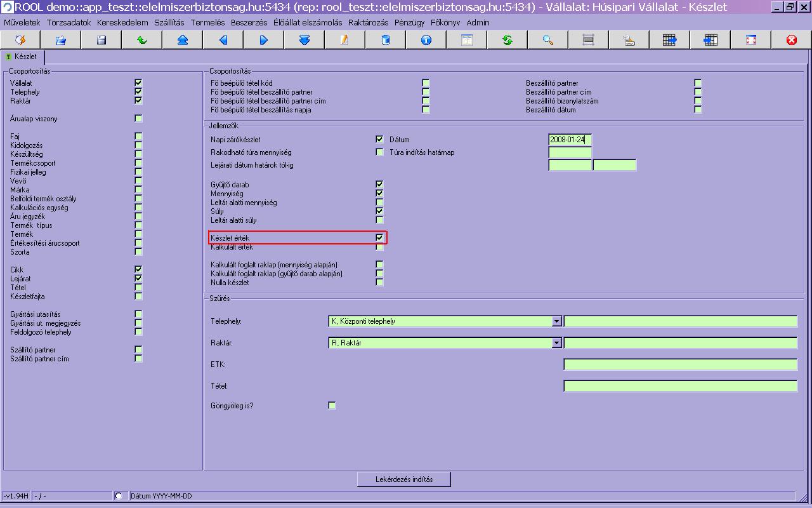
Task: Click the Túra indítás határnap field
Action: click(570, 152)
